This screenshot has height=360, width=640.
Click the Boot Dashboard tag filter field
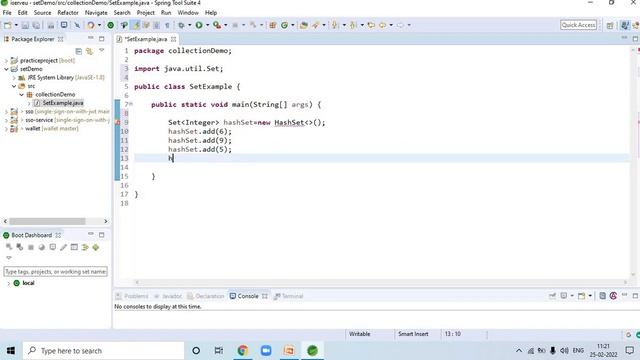[56, 271]
